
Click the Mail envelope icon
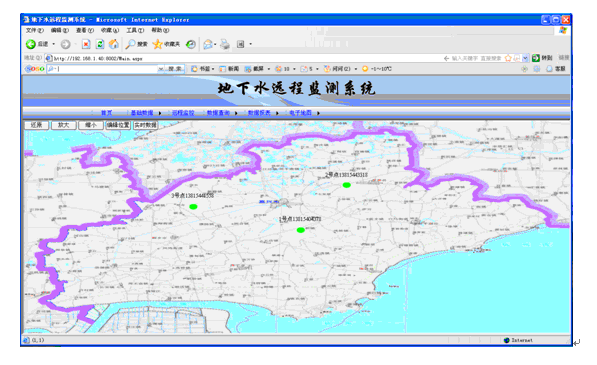208,44
